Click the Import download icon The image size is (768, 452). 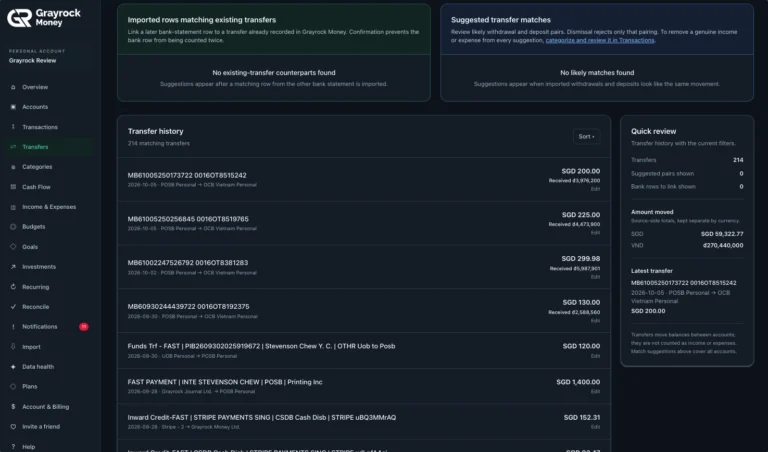[13, 347]
